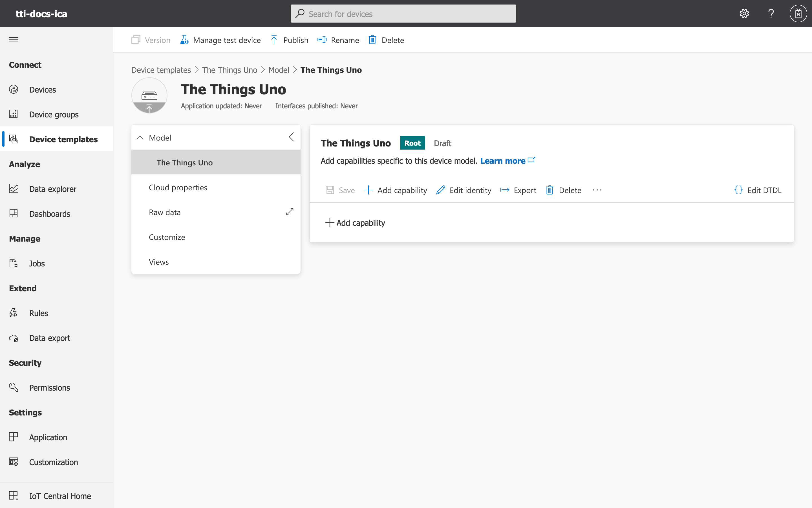Open Raw data in the model panel

(216, 212)
